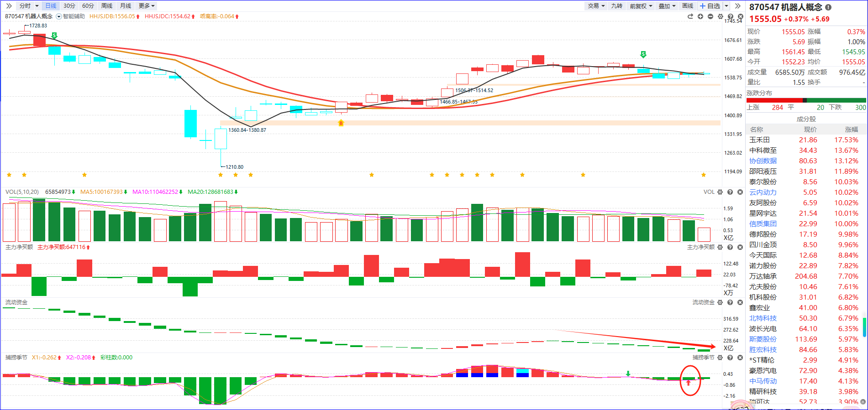Toggle 画线 drawing mode

(688, 6)
